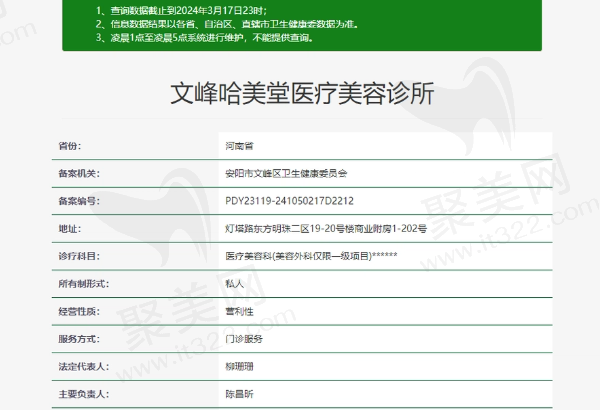
Task: Select the number PDY23119-241050217D2212
Action: (289, 201)
